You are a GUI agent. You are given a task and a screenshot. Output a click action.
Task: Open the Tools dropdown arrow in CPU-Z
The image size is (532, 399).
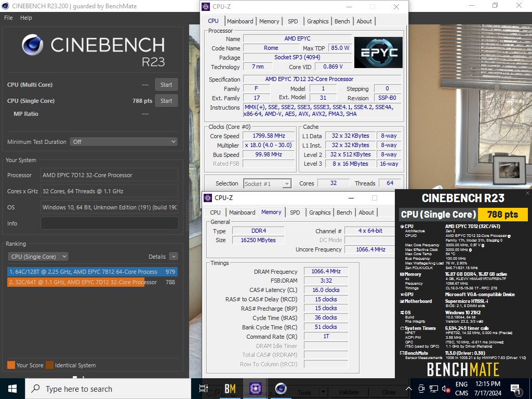323,392
